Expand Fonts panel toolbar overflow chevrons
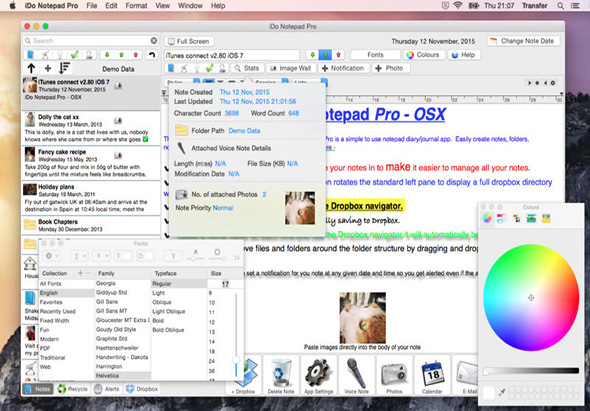 236,257
